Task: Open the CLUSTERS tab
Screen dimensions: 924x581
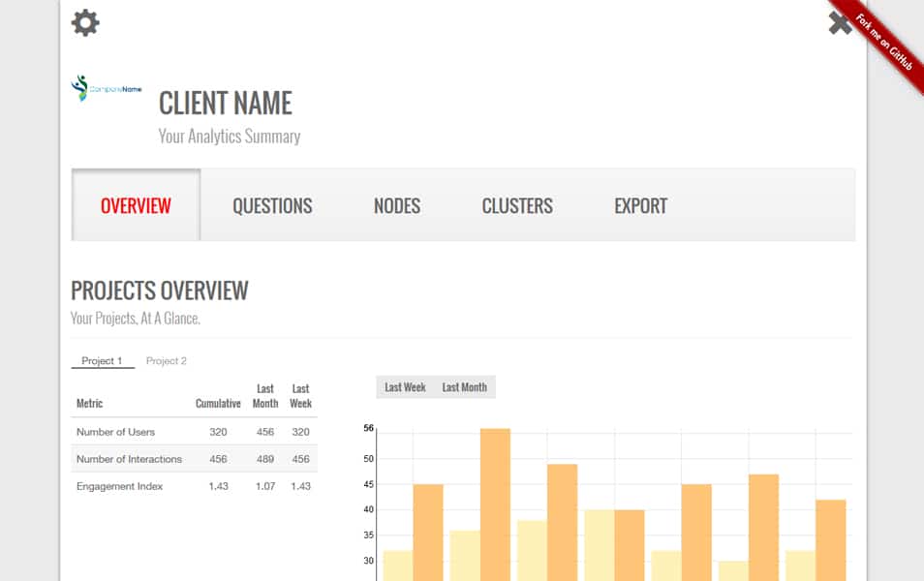Action: click(516, 205)
